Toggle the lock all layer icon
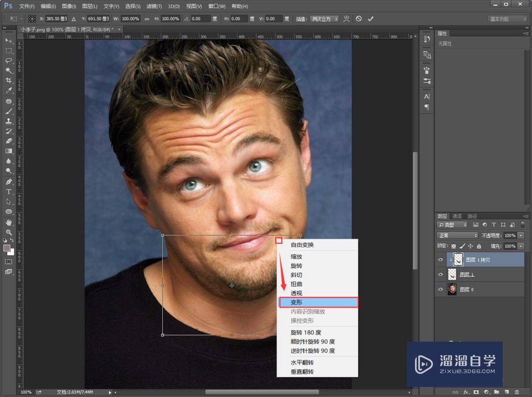Screen dimensions: 532x397 [479, 246]
